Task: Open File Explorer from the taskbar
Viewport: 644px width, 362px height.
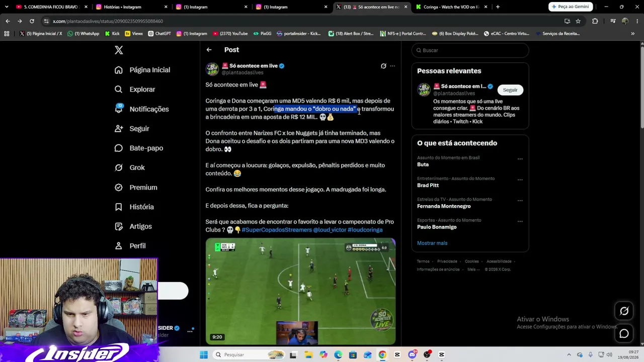Action: click(x=308, y=355)
